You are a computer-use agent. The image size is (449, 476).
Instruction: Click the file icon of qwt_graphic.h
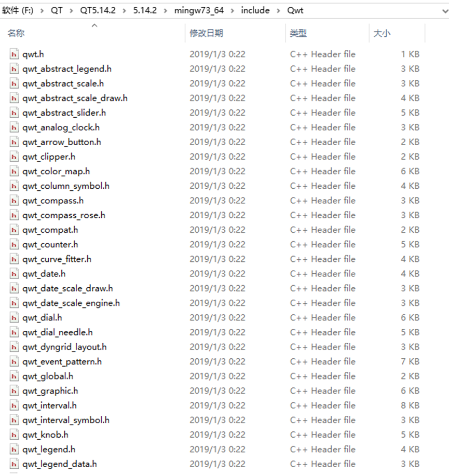click(13, 390)
